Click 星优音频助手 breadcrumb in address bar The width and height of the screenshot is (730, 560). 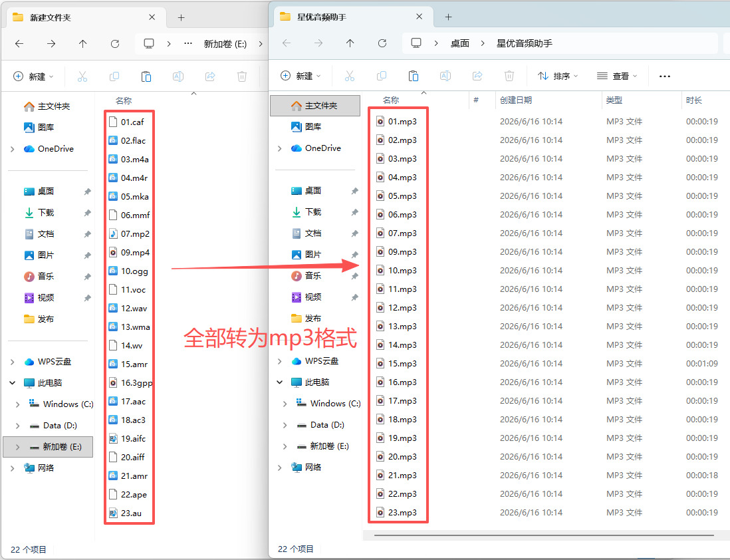(524, 43)
